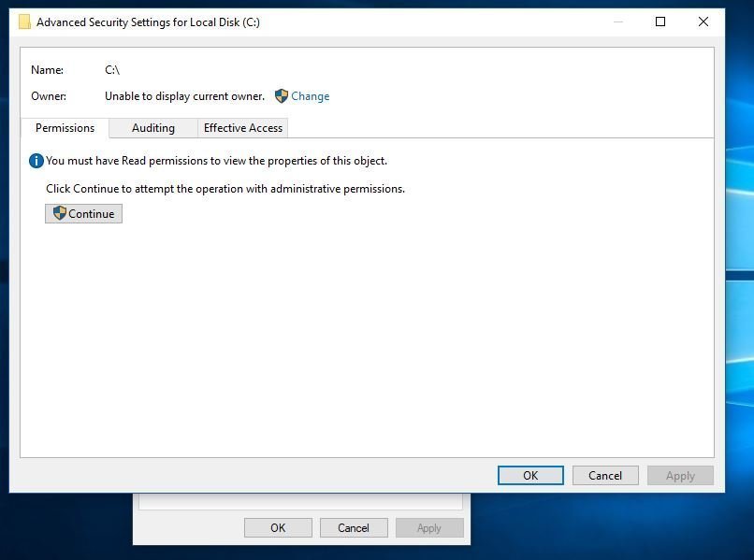The width and height of the screenshot is (754, 560).
Task: Confirm the security settings with OK
Action: [x=529, y=475]
